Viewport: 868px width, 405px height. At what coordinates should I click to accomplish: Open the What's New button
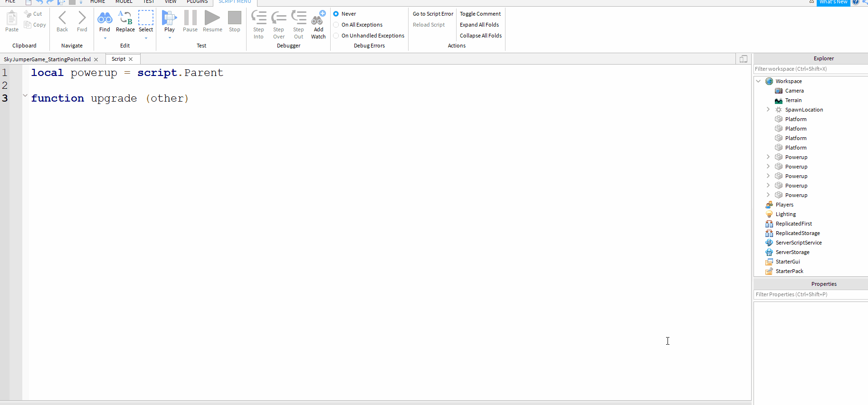click(833, 2)
